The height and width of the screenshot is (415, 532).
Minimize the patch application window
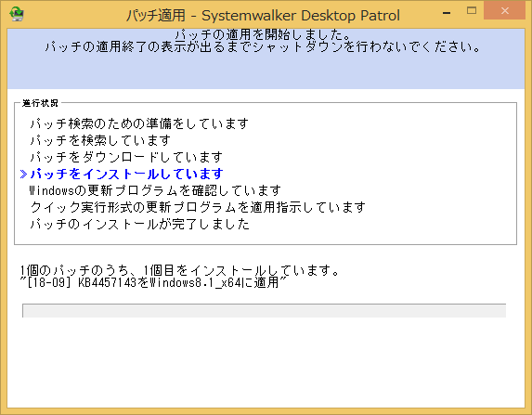tap(447, 13)
